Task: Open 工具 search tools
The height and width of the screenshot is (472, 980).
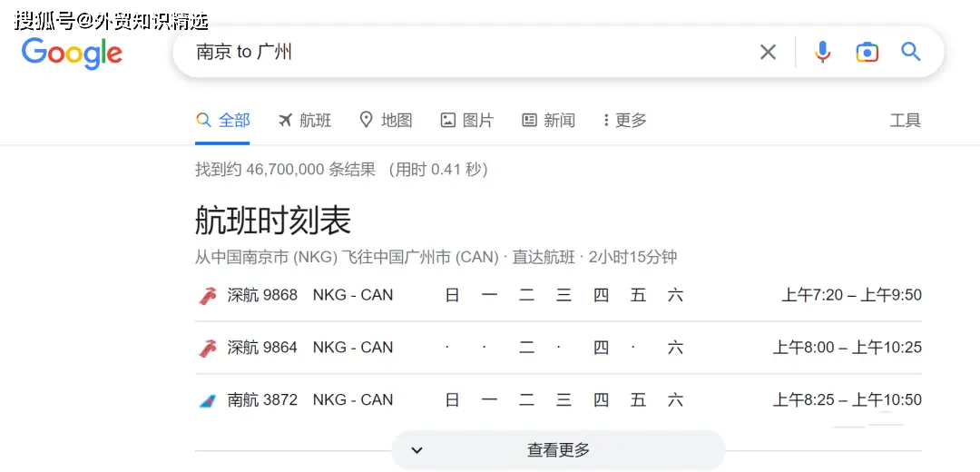Action: 905,120
